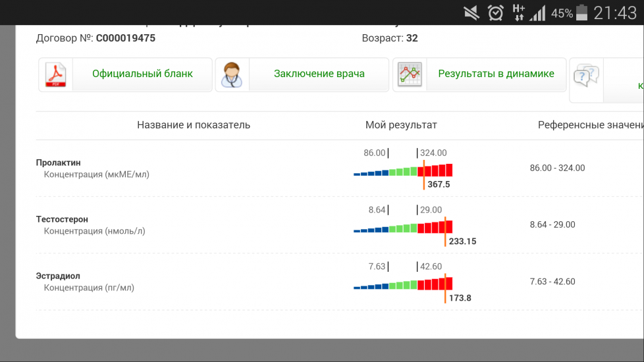Open Официальный бланк document
This screenshot has height=362, width=644.
click(142, 74)
